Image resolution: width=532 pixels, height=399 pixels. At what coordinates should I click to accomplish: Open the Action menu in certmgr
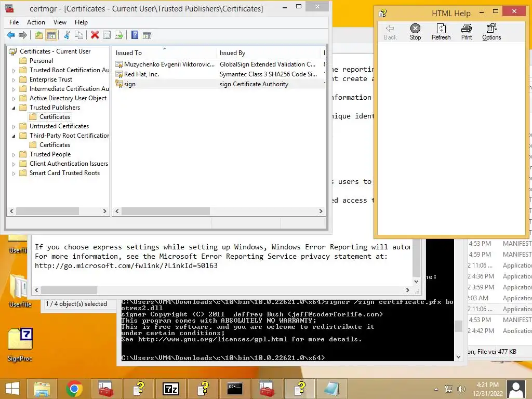tap(36, 22)
